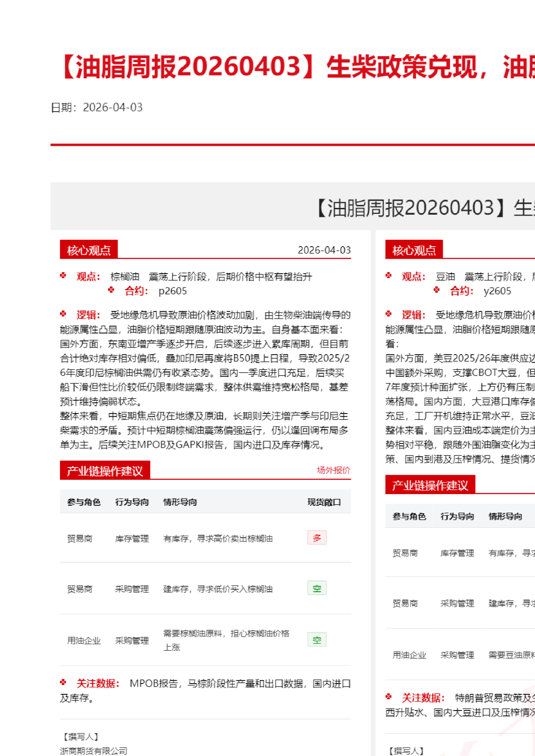The width and height of the screenshot is (535, 756).
Task: Click the text 建库存，寻求低价买入棕榈油
Action: (218, 589)
